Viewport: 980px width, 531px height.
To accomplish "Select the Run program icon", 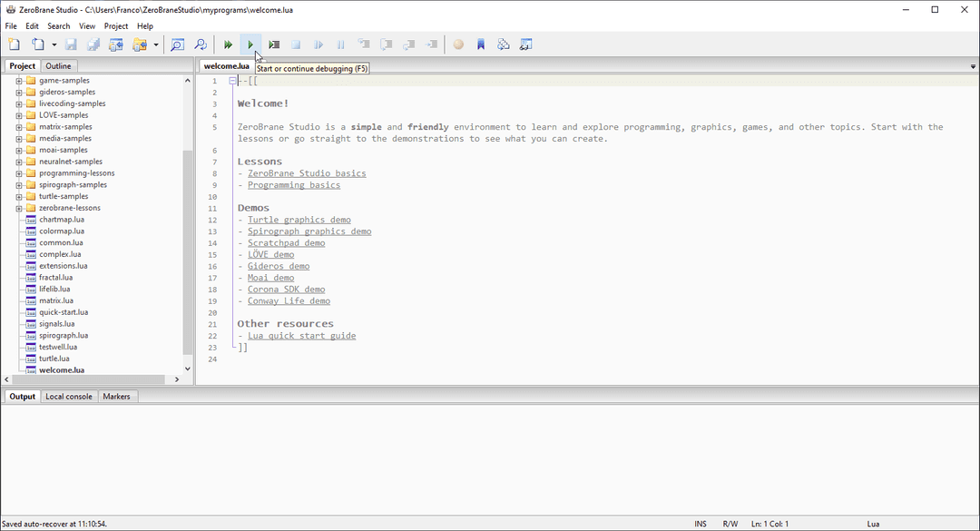I will tap(227, 44).
